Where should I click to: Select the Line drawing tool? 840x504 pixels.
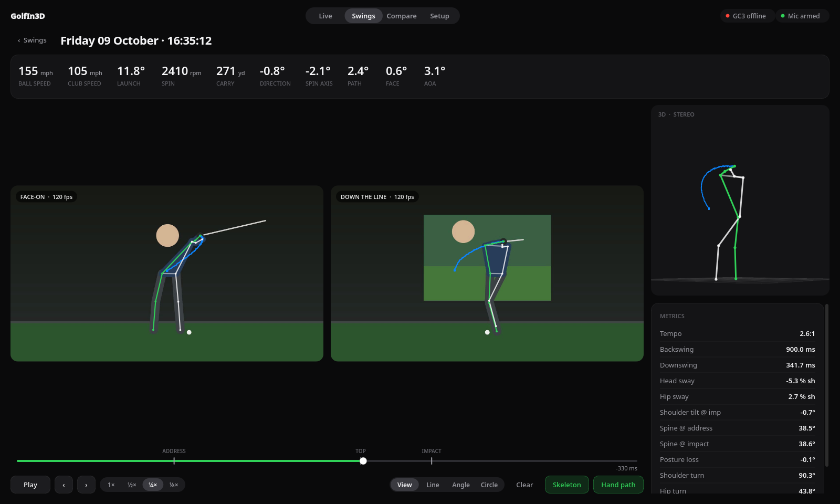(x=433, y=485)
